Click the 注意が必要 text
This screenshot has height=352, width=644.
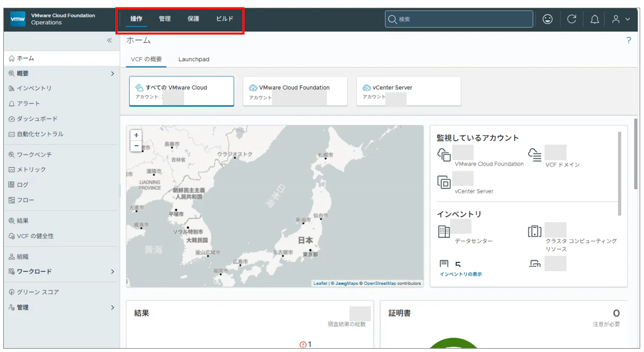pyautogui.click(x=606, y=324)
